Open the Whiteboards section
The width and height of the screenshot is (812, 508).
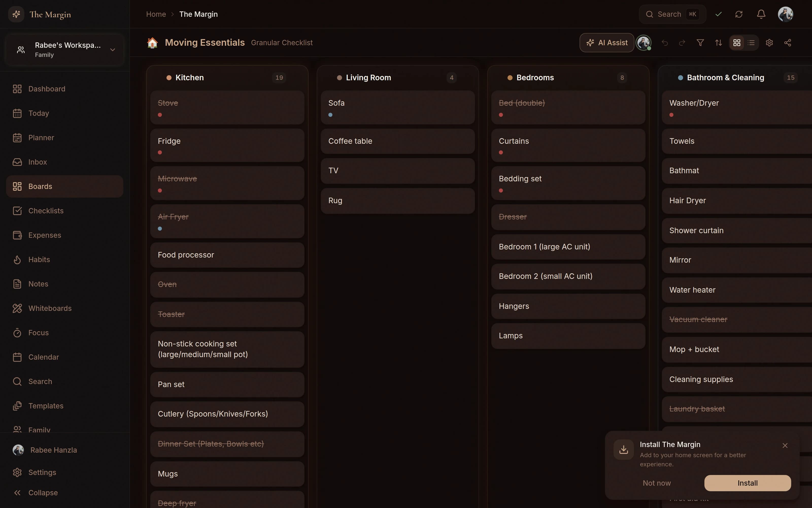point(64,308)
